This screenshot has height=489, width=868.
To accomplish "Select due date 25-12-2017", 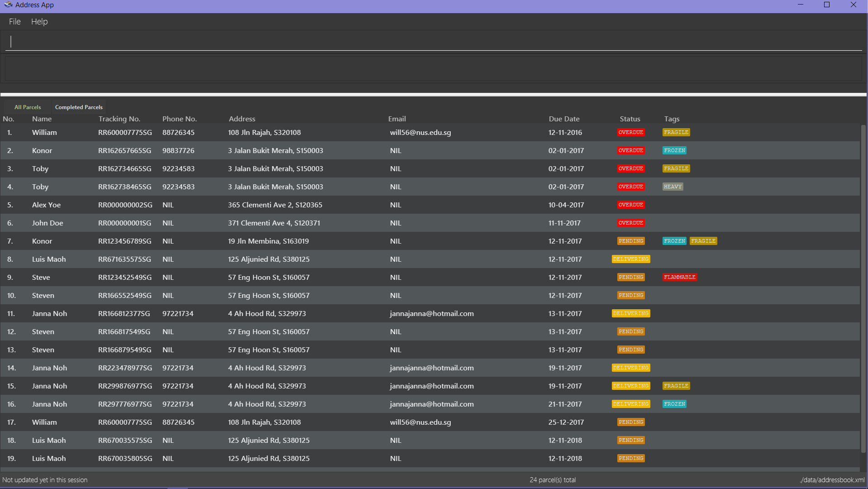I will point(566,422).
